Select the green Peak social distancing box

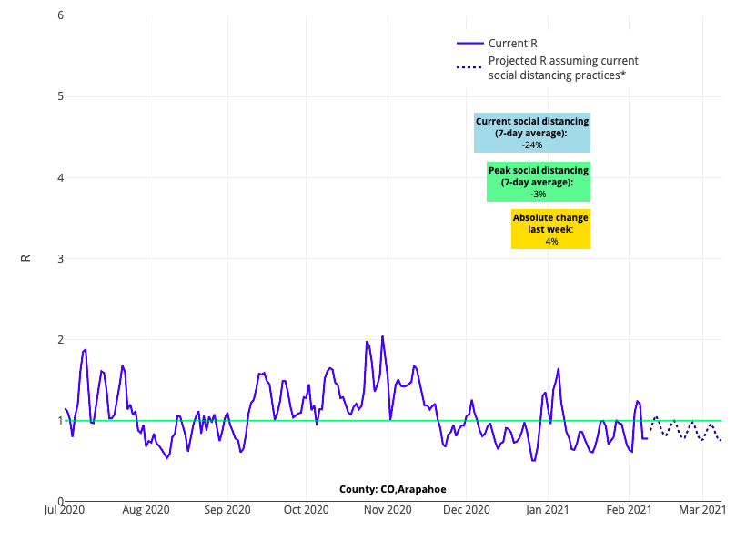coord(539,182)
